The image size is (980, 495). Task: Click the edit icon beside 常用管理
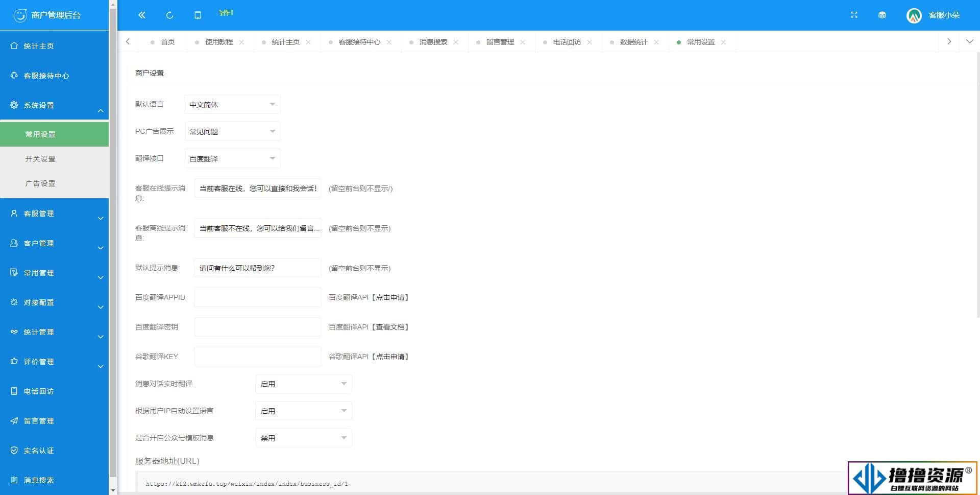pos(14,272)
